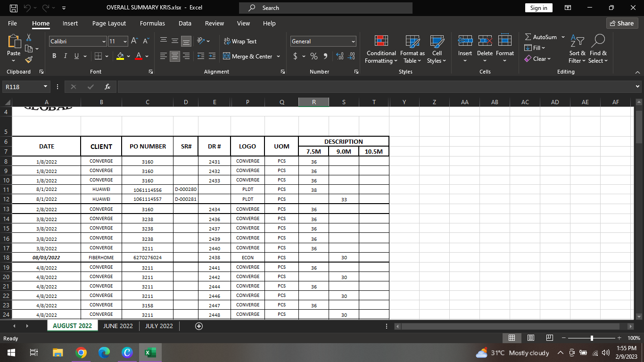Decrease indent of cell contents
644x362 pixels.
coord(200,57)
